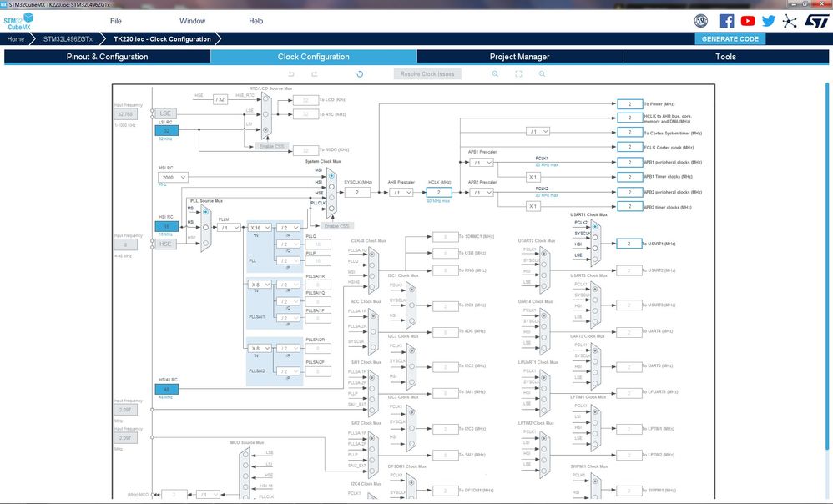Zoom in on the clock diagram

[495, 73]
